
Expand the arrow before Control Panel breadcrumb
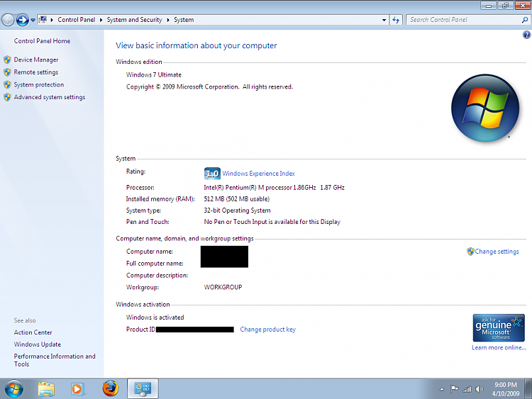(x=52, y=20)
